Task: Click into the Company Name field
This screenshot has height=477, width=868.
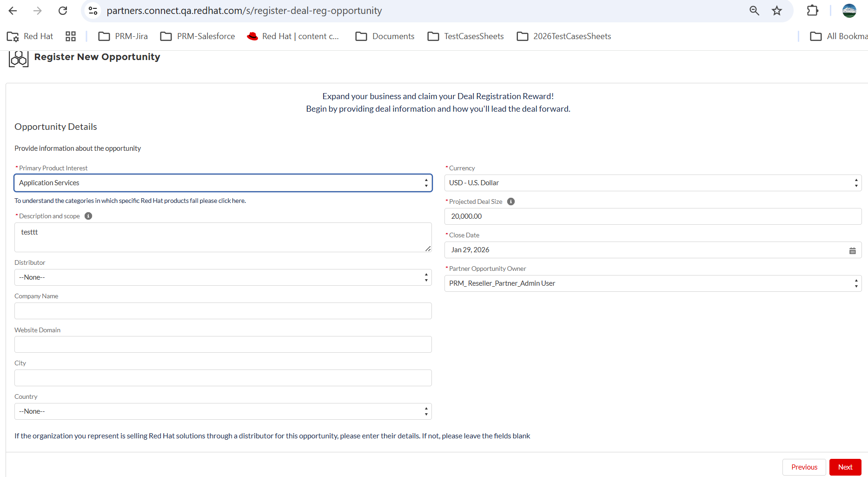Action: pos(223,311)
